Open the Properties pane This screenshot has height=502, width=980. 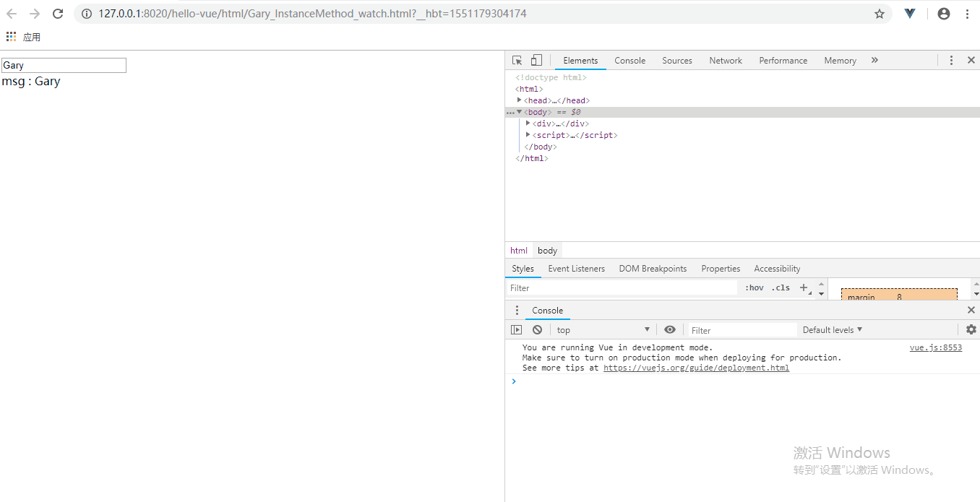coord(721,269)
